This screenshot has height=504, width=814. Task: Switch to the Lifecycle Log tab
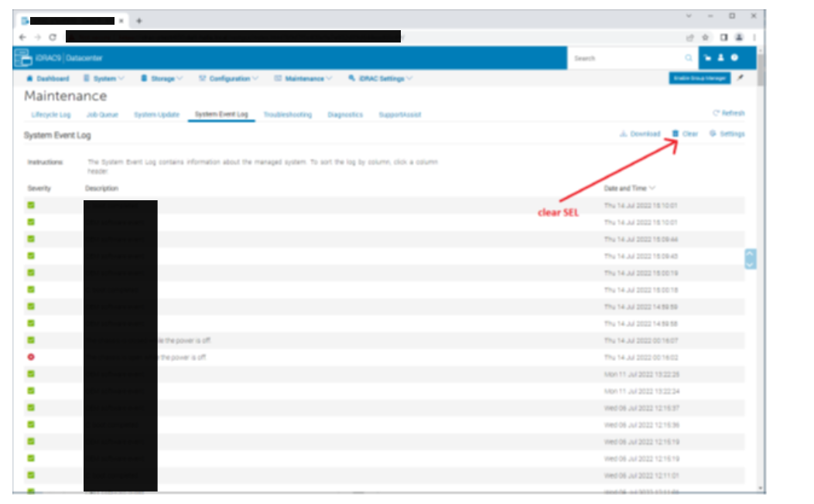coord(51,114)
